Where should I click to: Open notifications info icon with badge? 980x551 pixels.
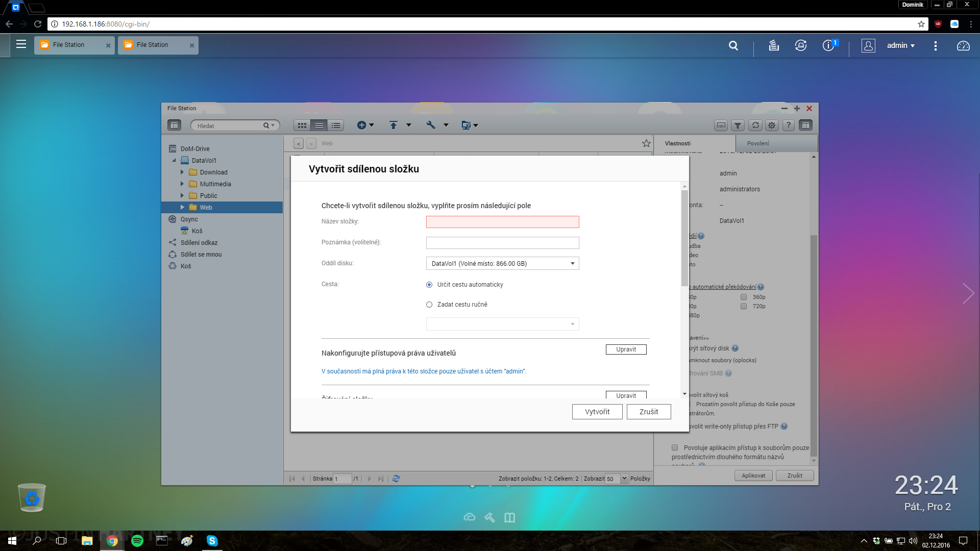[x=828, y=45]
